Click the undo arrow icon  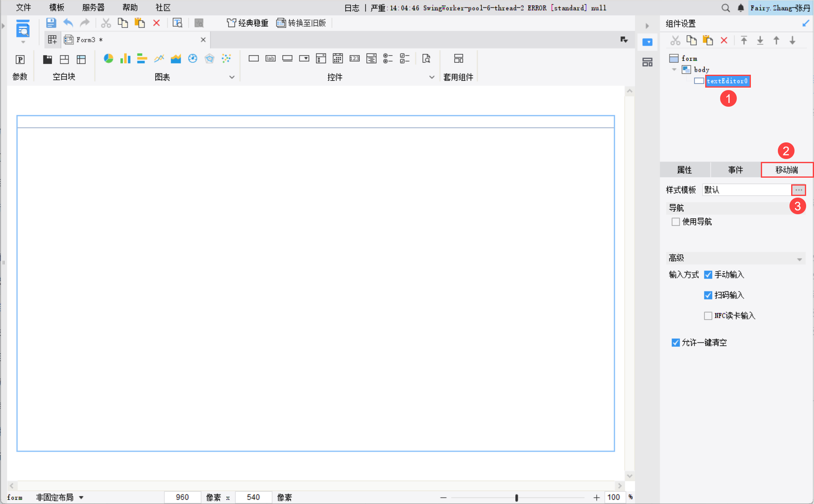[68, 23]
